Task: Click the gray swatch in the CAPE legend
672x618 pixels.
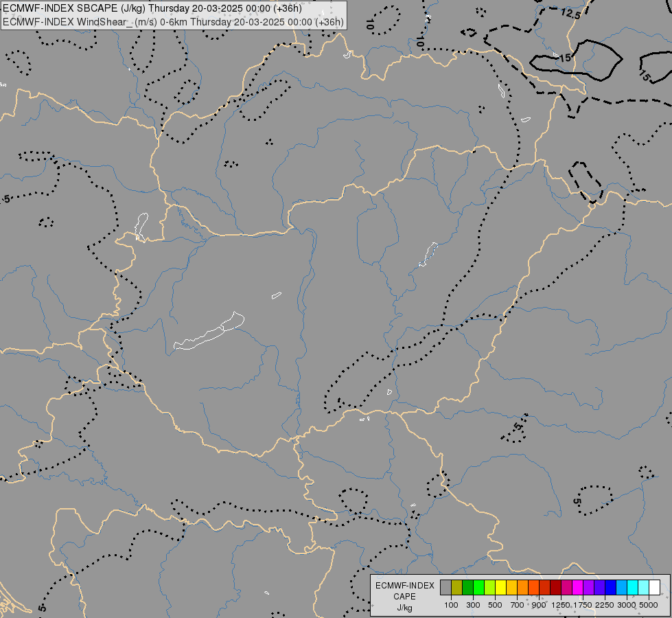Action: pyautogui.click(x=445, y=588)
